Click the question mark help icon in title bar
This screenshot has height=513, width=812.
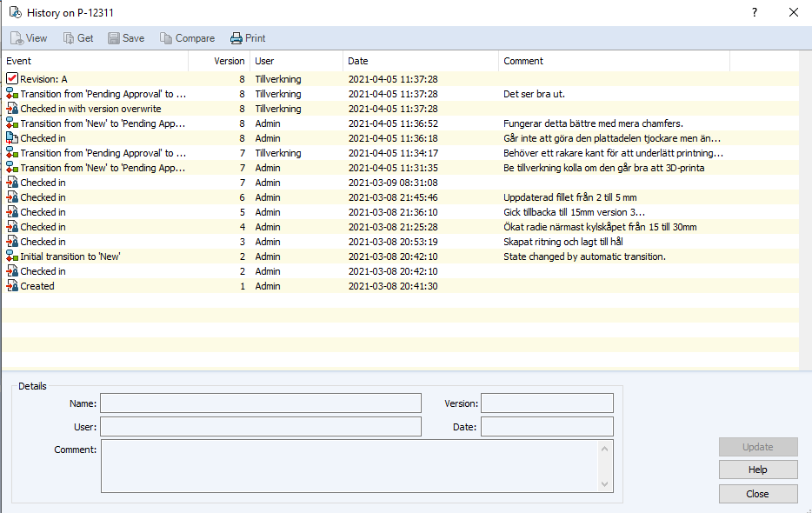(x=754, y=12)
